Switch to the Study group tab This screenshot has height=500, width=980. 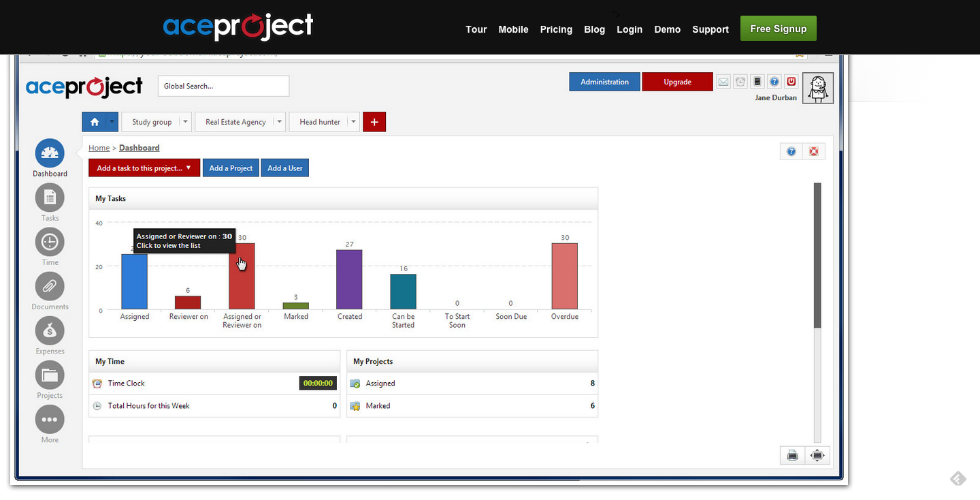[151, 122]
